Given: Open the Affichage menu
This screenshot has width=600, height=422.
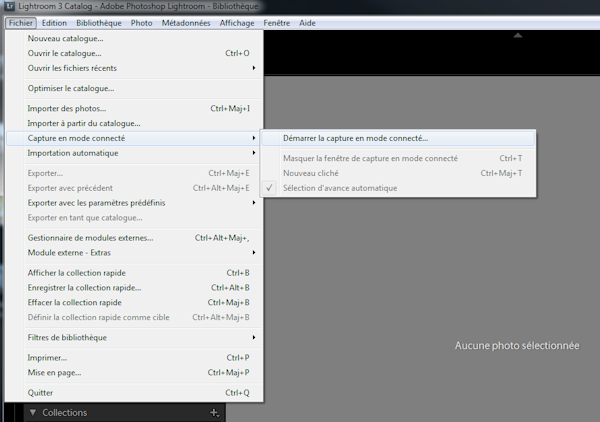Looking at the screenshot, I should pyautogui.click(x=236, y=22).
